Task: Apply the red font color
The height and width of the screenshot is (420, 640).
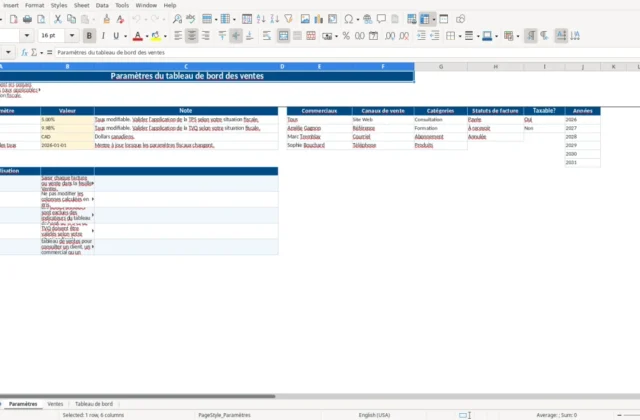Action: (x=138, y=36)
